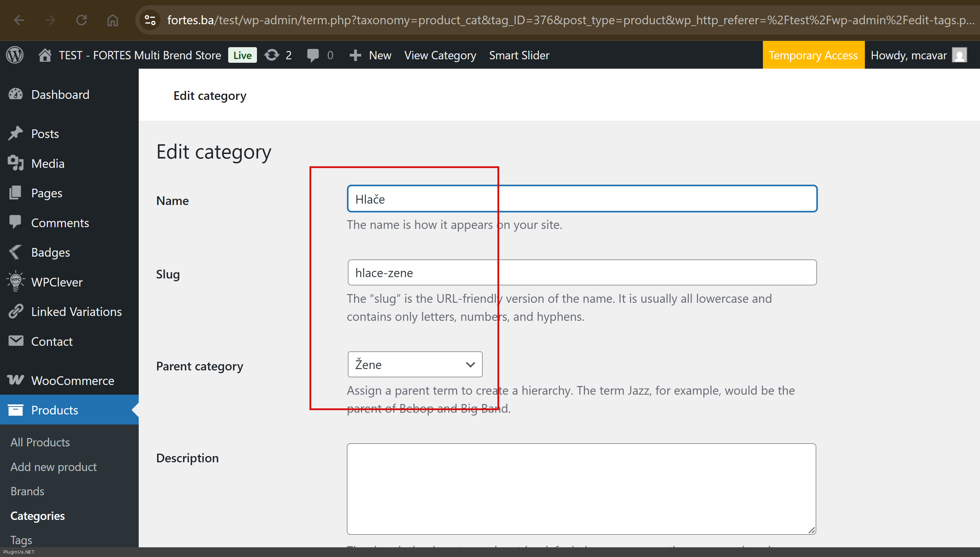Click the site info icon in address bar
The width and height of the screenshot is (980, 557).
pyautogui.click(x=150, y=20)
